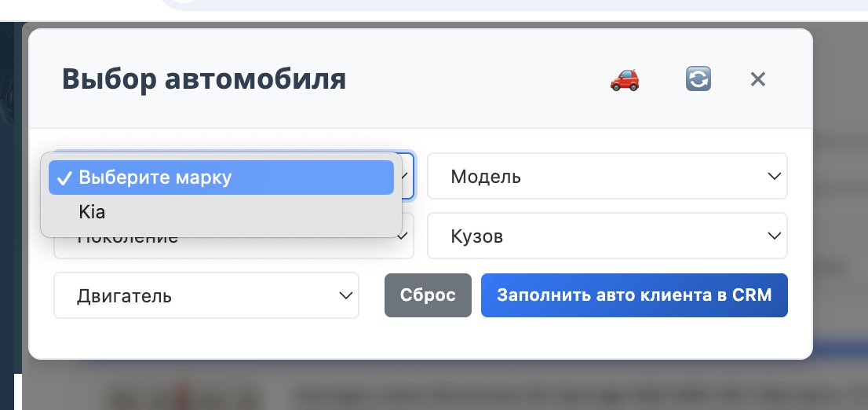Click Заполнить авто клиента в CRM

pyautogui.click(x=634, y=295)
